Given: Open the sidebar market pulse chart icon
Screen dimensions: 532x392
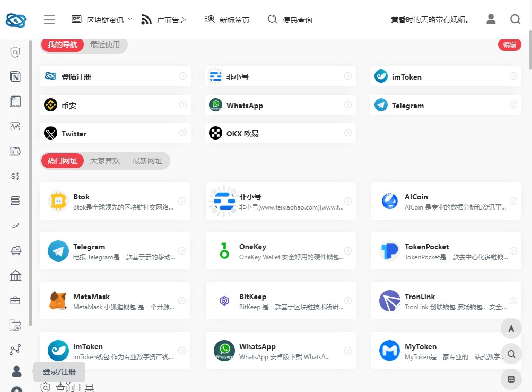Looking at the screenshot, I should coord(15,126).
